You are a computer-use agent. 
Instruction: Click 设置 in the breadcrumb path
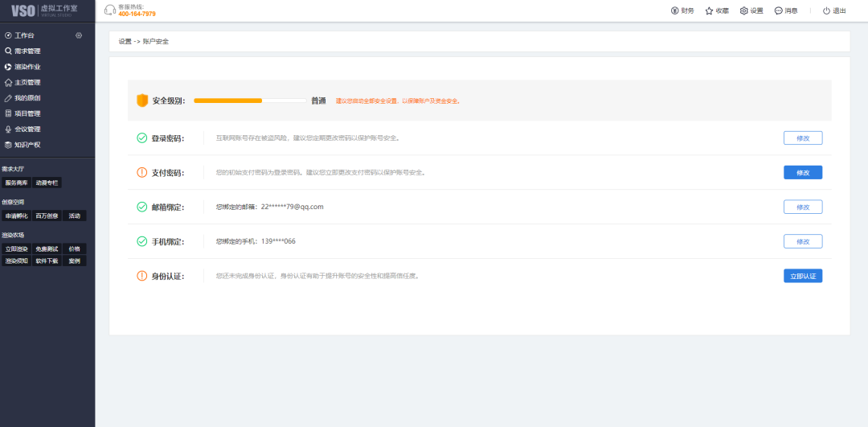[125, 41]
